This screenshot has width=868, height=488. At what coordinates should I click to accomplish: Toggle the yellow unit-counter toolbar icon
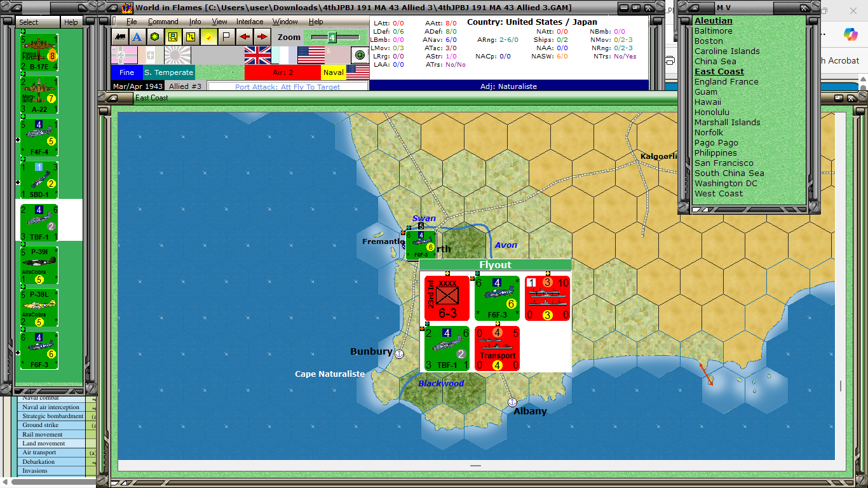[x=172, y=37]
